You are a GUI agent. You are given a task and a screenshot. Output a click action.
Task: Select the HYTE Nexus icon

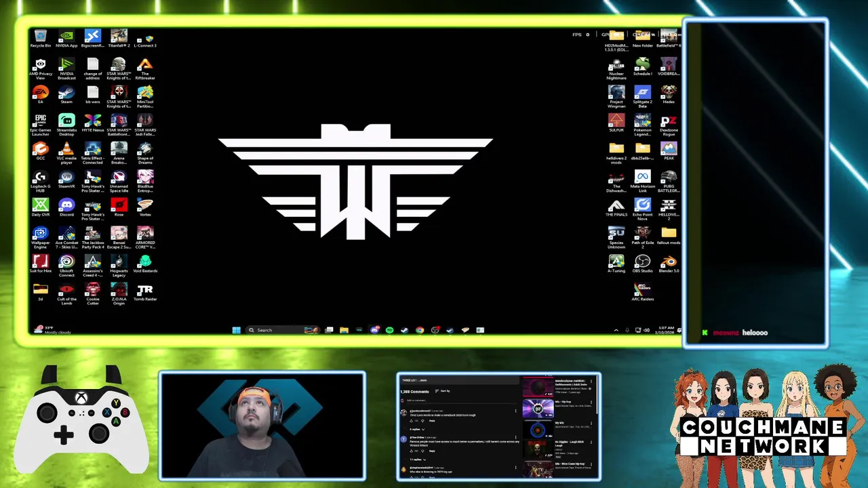click(x=93, y=123)
